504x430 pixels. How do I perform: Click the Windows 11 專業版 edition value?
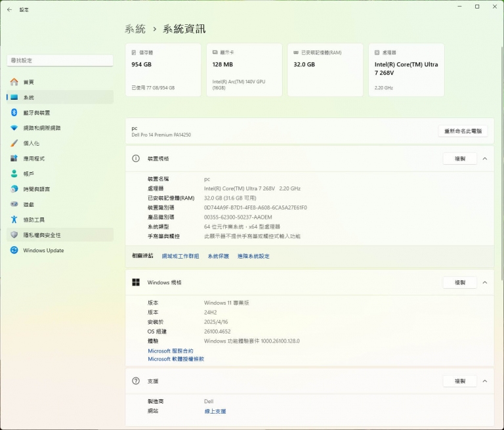point(226,303)
